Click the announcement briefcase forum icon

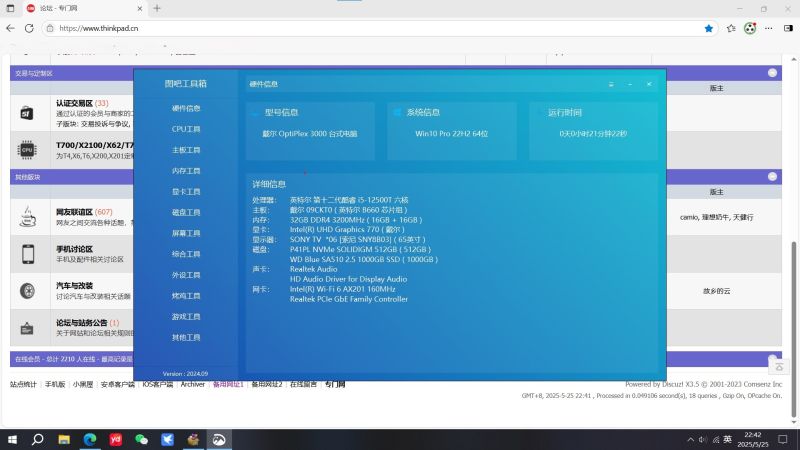(27, 328)
